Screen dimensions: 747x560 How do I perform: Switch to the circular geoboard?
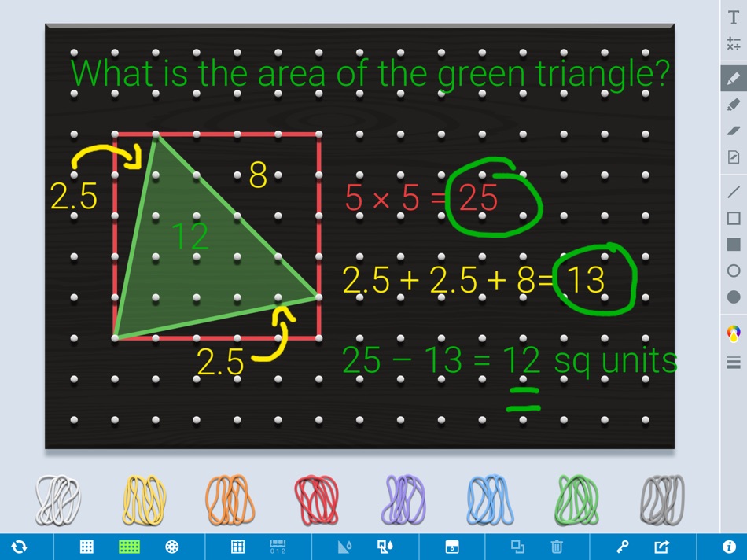pyautogui.click(x=172, y=547)
